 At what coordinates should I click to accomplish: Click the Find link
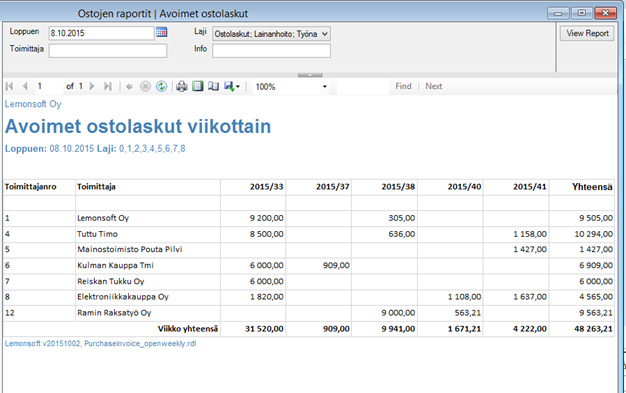[x=403, y=86]
